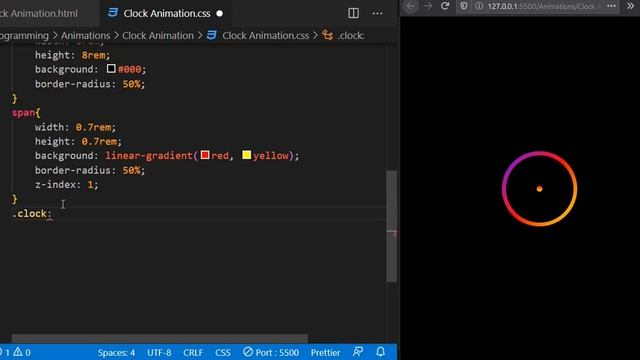
Task: Change indentation via Spaces: 4
Action: 116,352
